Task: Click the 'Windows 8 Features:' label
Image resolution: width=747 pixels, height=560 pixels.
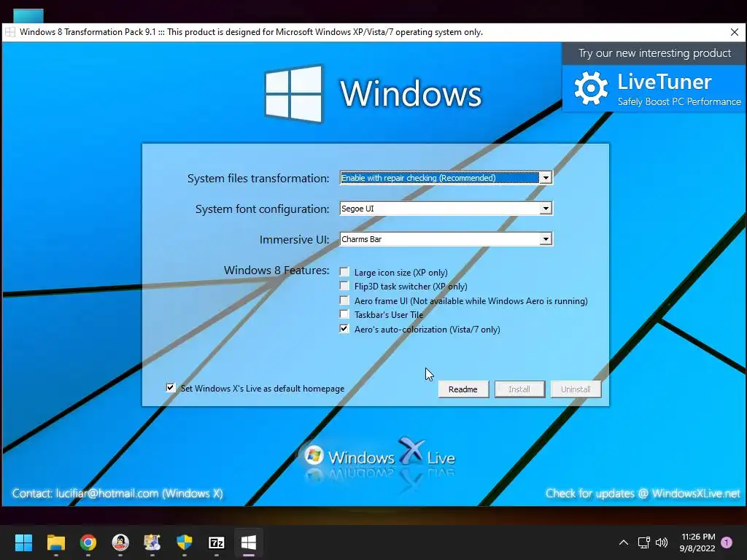Action: (x=276, y=270)
